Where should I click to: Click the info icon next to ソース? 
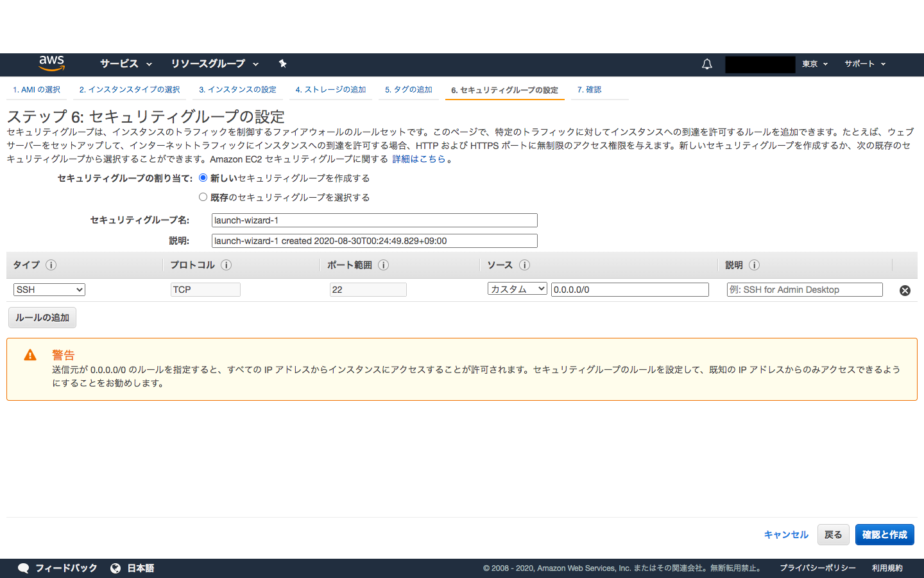524,265
